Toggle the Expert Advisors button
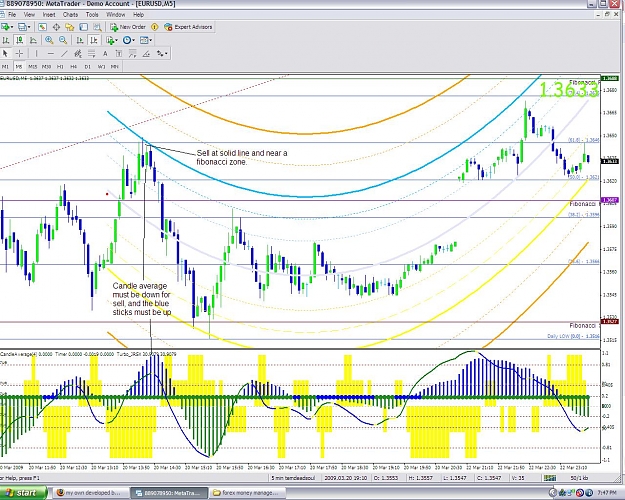This screenshot has height=500, width=625. (x=188, y=27)
